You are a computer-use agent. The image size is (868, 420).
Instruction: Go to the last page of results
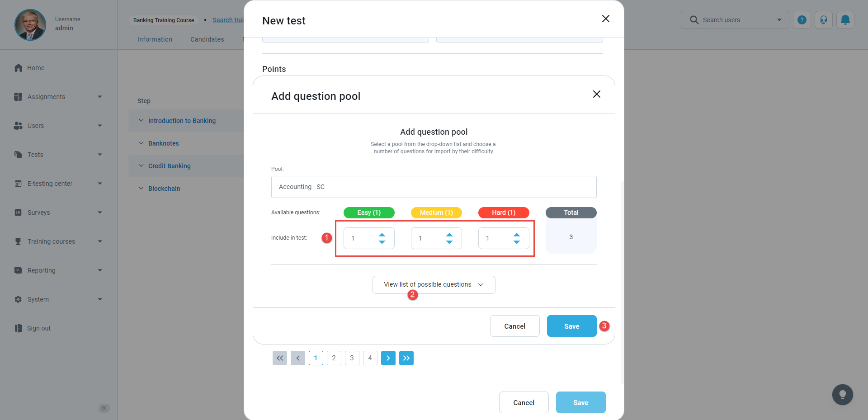(x=406, y=358)
